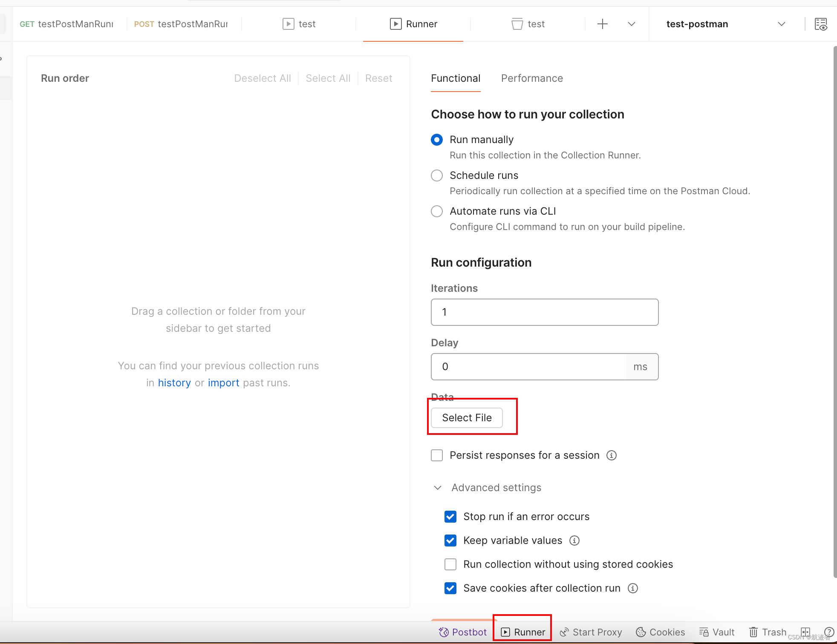The image size is (837, 644).
Task: Open Postbot from the status bar
Action: point(462,632)
